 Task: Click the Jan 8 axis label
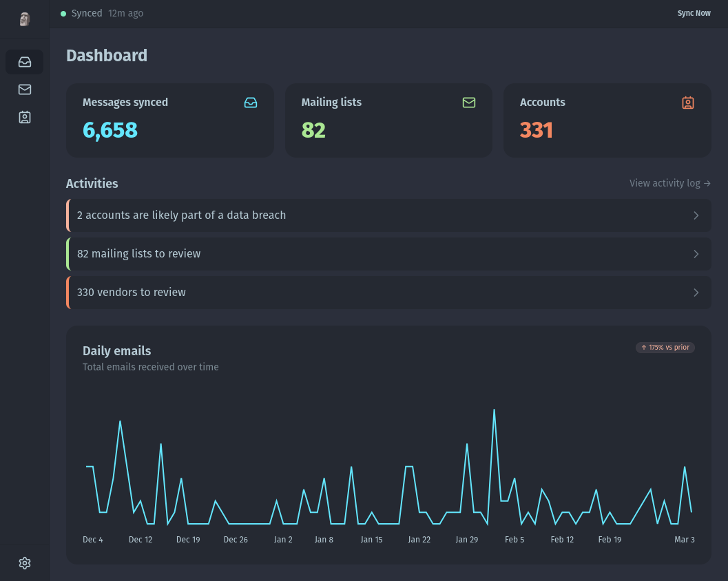pyautogui.click(x=324, y=539)
